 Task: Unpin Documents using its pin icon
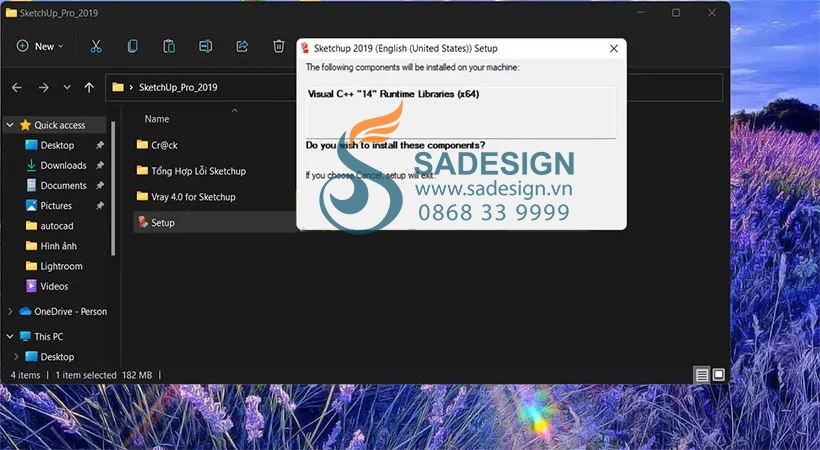(100, 186)
